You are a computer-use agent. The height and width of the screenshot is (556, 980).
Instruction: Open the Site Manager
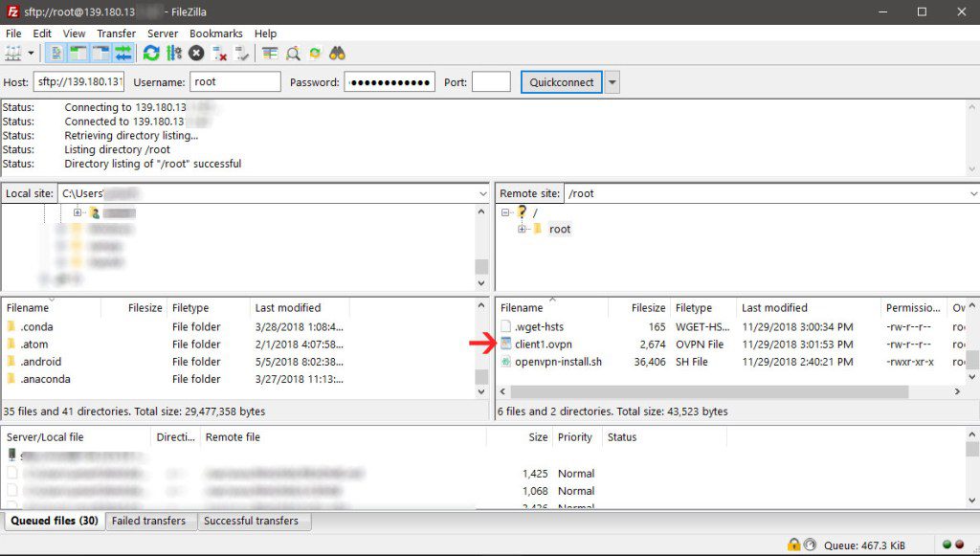(13, 53)
